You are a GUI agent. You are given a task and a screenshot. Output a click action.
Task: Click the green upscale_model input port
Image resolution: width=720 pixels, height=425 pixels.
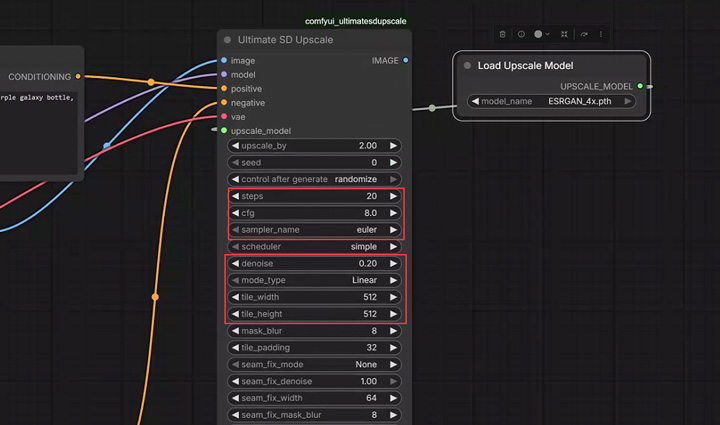[x=224, y=130]
